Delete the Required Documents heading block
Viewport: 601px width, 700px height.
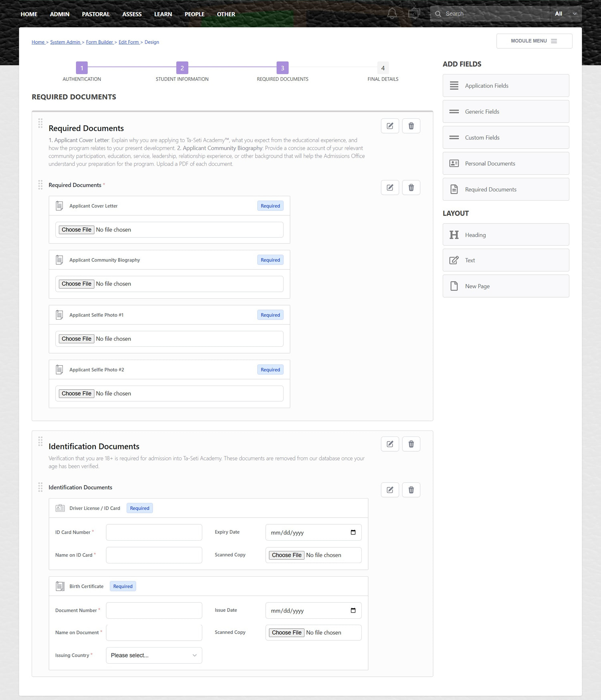pyautogui.click(x=411, y=126)
